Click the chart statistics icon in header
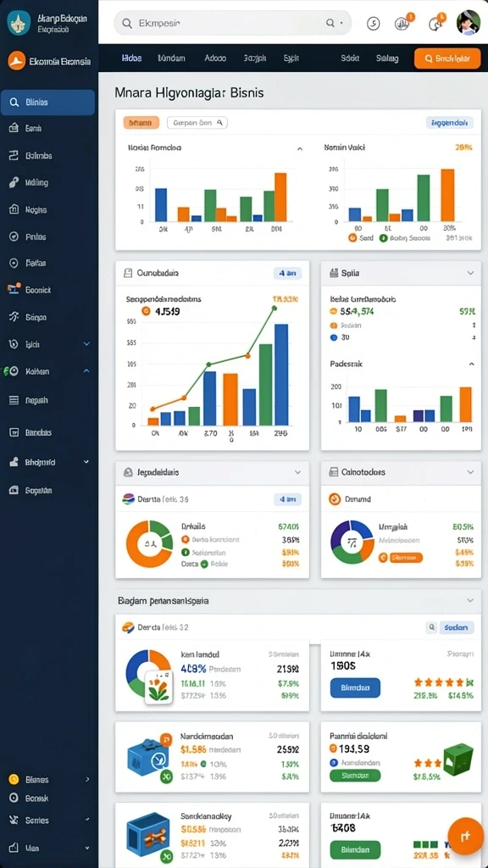The width and height of the screenshot is (488, 868). (403, 23)
